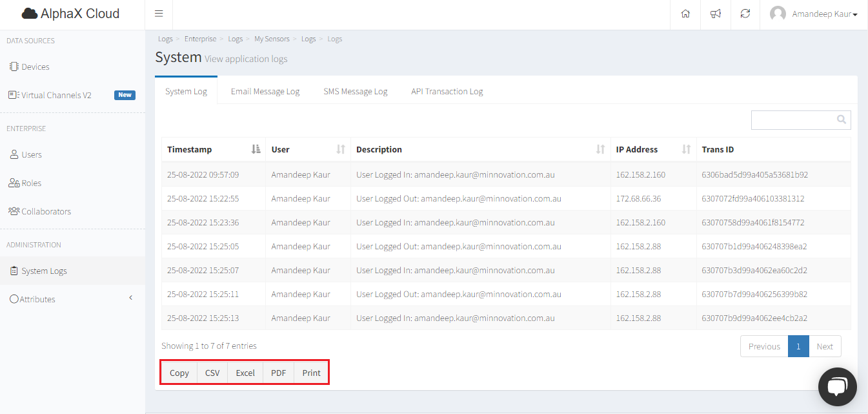Click the hamburger menu icon
This screenshot has height=414, width=868.
159,14
